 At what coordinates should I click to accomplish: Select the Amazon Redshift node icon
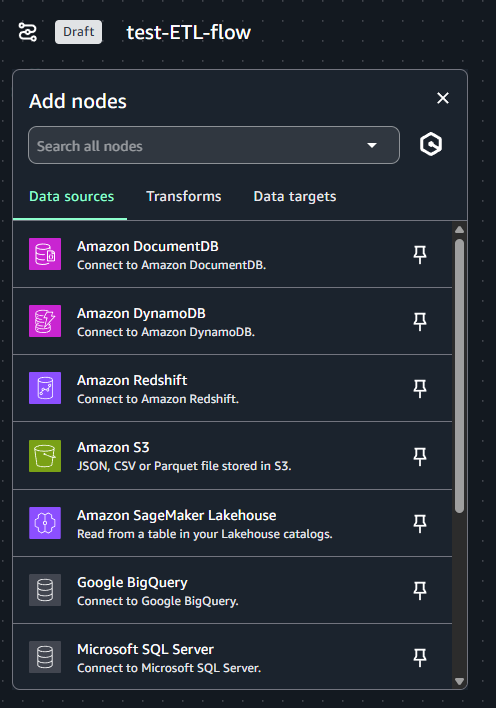[45, 388]
